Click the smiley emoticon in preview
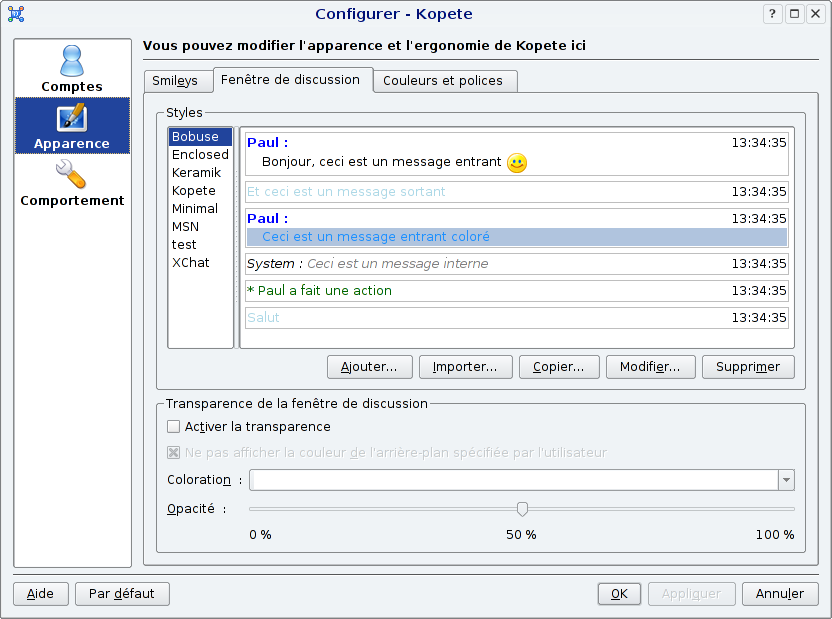Viewport: 832px width, 619px height. (517, 163)
